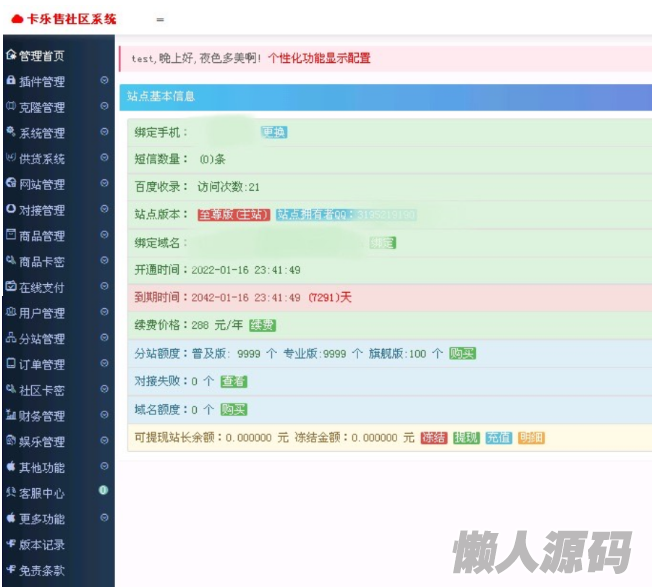652x587 pixels.
Task: Open the 免责条款 menu item
Action: pyautogui.click(x=58, y=570)
